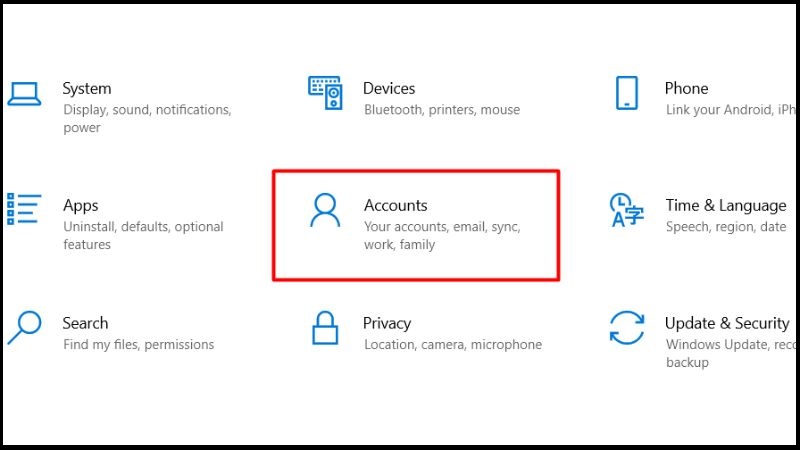
Task: Click the Phone icon
Action: [x=627, y=93]
